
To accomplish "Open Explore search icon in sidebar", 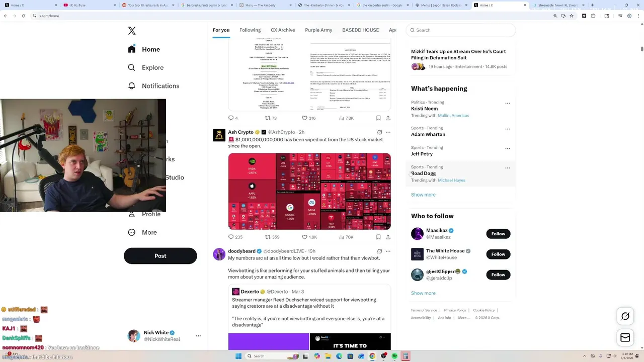I will (x=131, y=67).
